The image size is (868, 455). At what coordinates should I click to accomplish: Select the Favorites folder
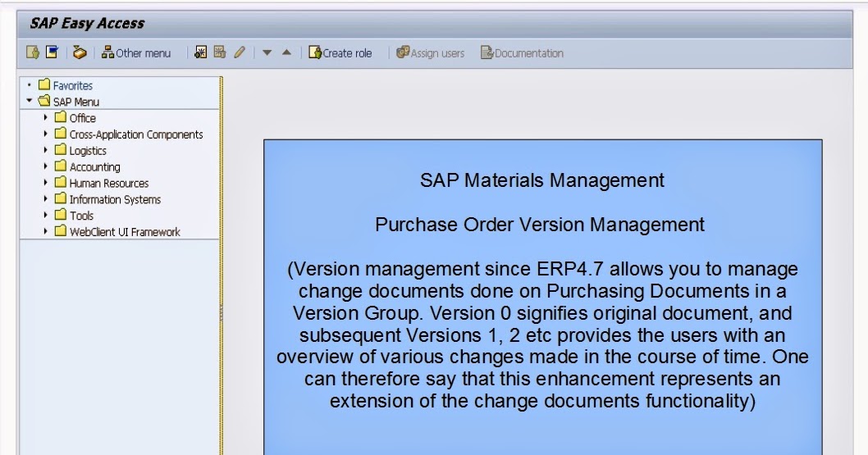coord(72,86)
